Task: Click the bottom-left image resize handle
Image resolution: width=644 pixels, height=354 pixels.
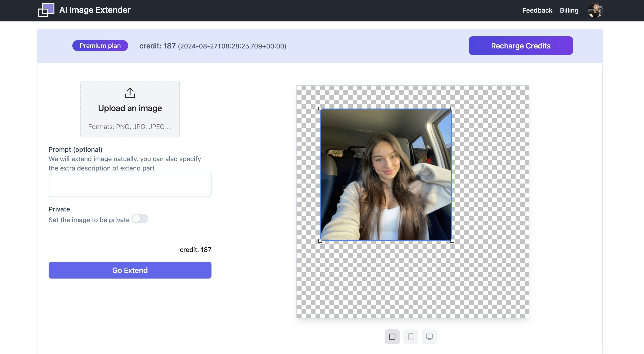Action: 320,241
